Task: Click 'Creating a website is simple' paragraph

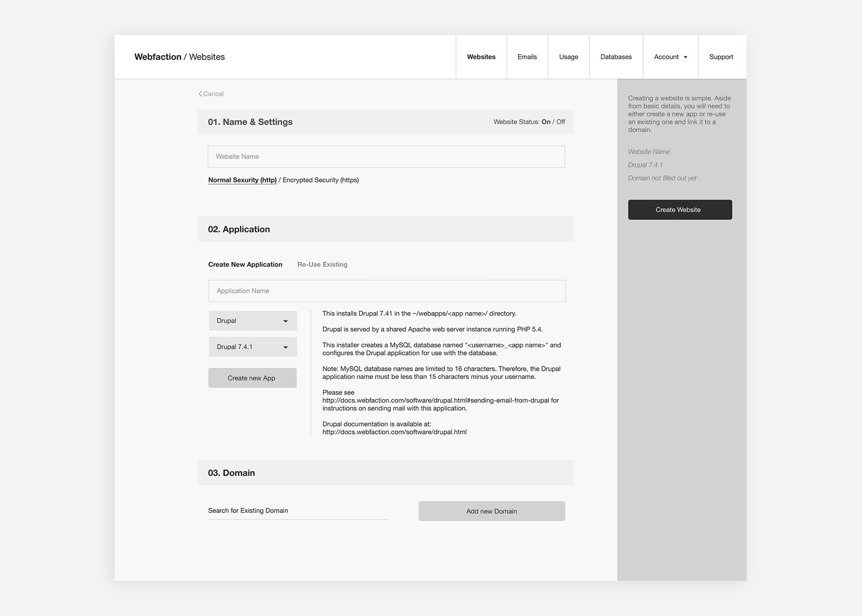Action: 680,114
